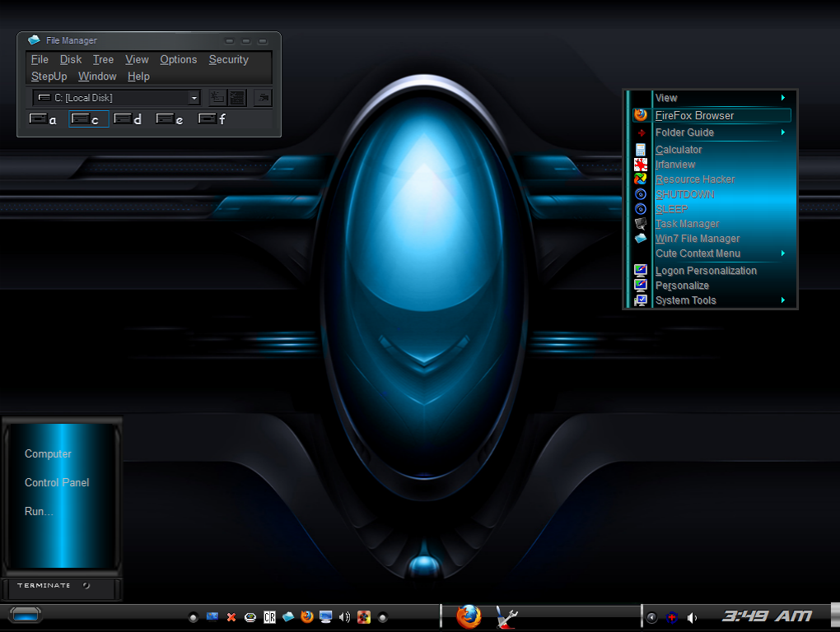
Task: Click the blue Start button on taskbar
Action: point(26,614)
